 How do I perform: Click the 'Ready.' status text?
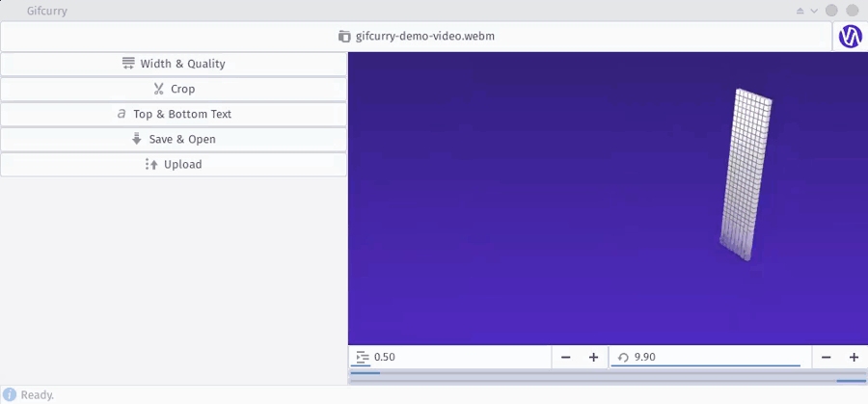[38, 395]
